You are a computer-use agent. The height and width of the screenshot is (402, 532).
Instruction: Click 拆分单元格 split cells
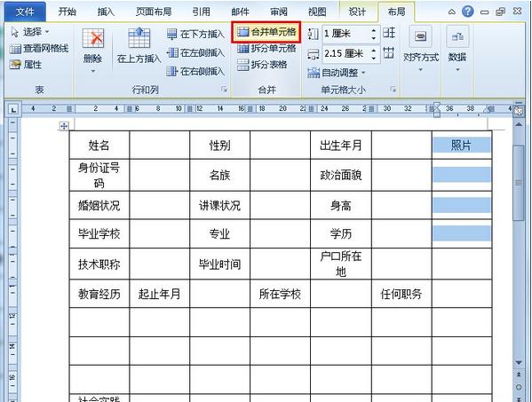(x=266, y=49)
